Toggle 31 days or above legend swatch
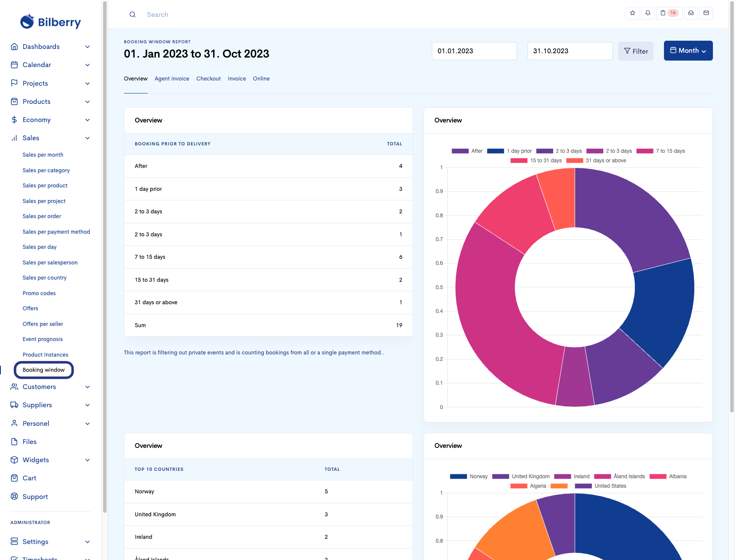 click(x=575, y=161)
